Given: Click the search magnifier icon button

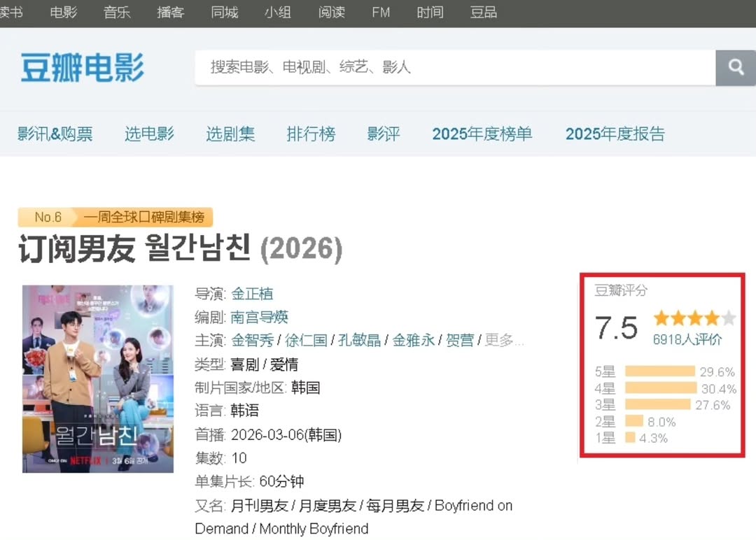Looking at the screenshot, I should coord(735,67).
